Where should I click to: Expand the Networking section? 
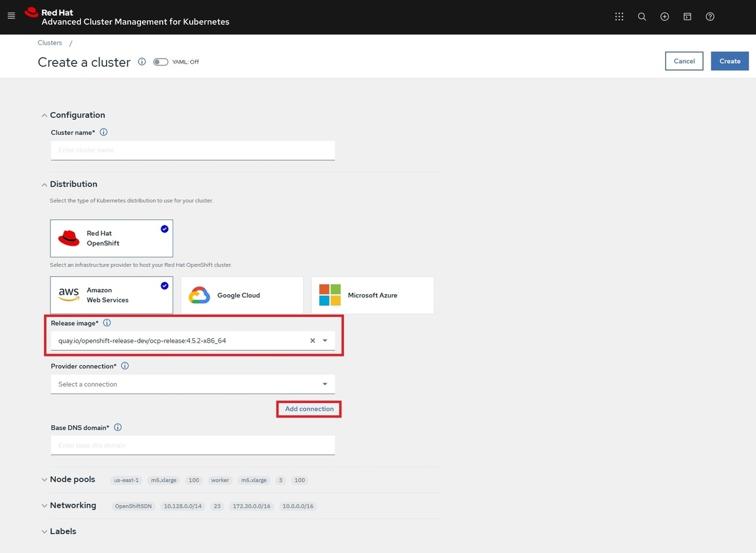[44, 506]
